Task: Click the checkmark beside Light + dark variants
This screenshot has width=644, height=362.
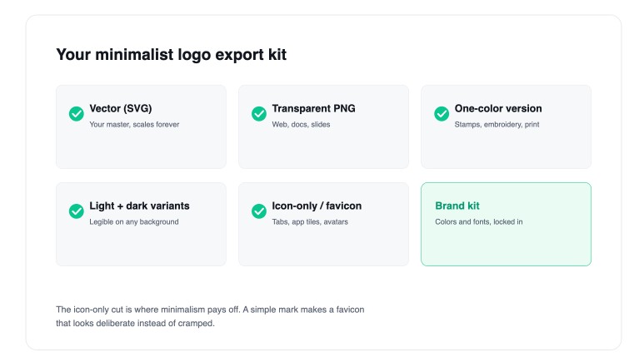Action: pos(77,211)
